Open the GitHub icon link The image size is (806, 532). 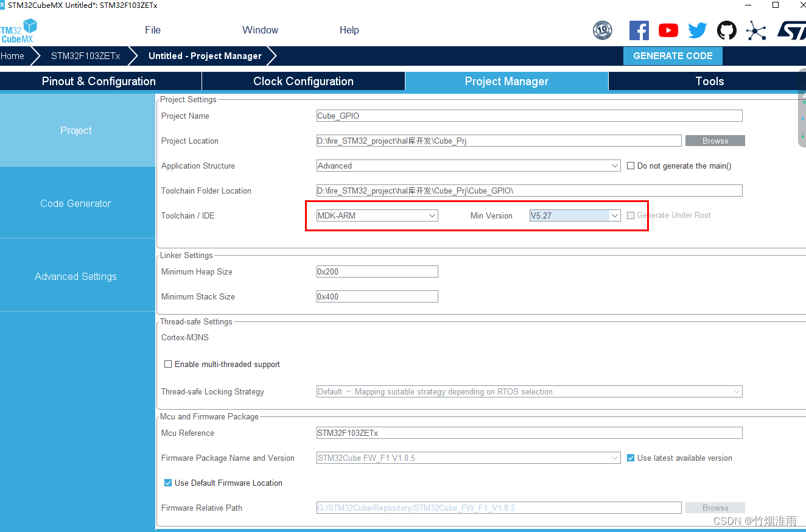point(727,30)
